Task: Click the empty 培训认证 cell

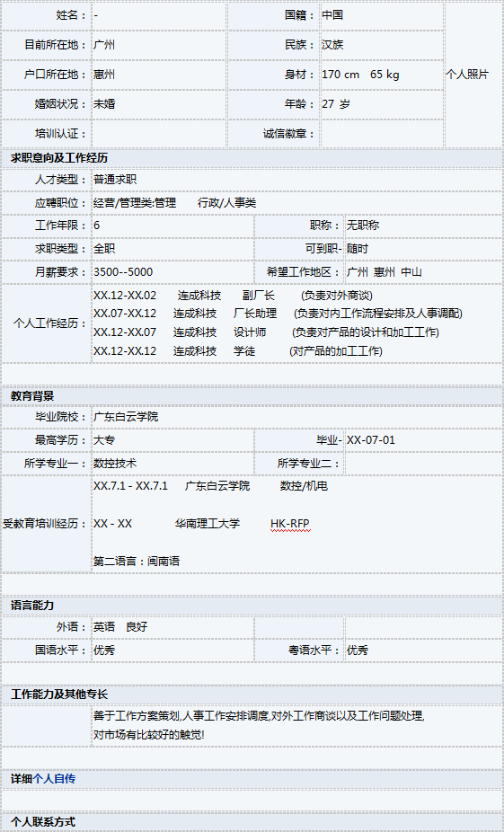Action: (159, 134)
